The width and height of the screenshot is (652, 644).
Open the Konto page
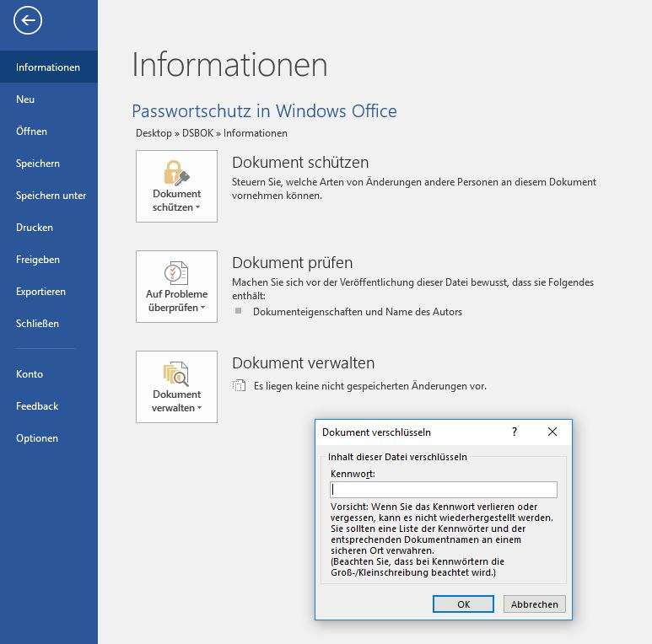pos(49,374)
